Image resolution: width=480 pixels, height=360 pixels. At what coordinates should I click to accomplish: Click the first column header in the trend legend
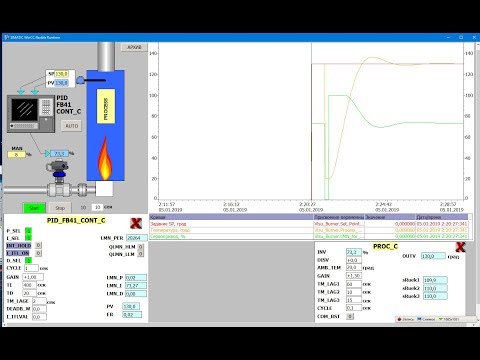pyautogui.click(x=231, y=217)
